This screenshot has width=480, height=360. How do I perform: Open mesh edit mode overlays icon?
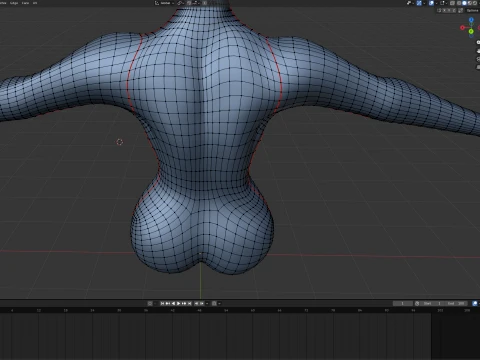(x=442, y=3)
